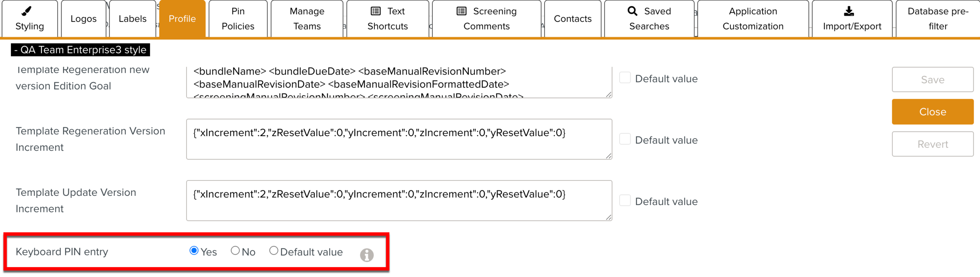Click the orange Close button
The width and height of the screenshot is (980, 277).
pyautogui.click(x=933, y=112)
